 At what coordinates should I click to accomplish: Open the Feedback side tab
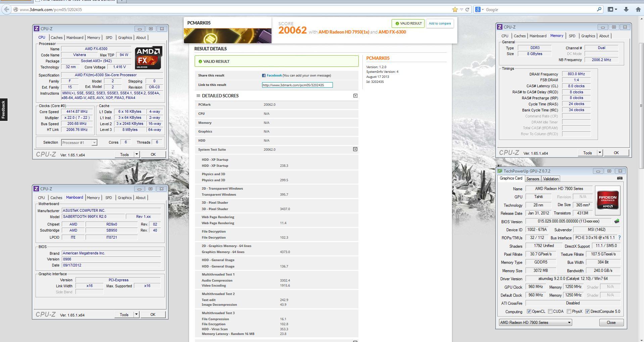3,109
